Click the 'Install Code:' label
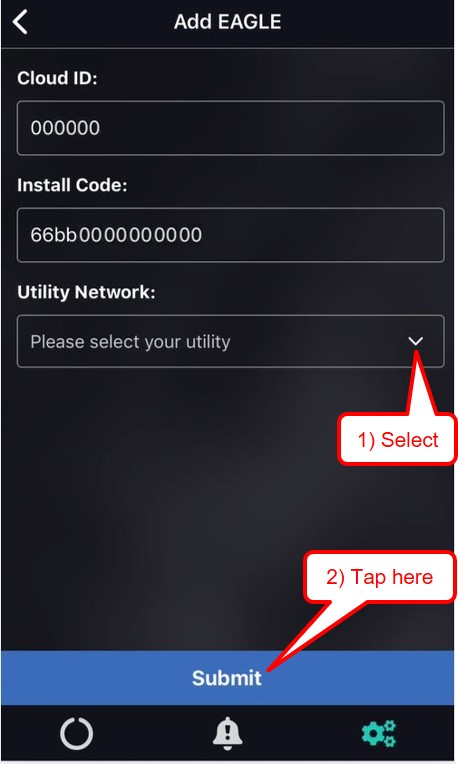The image size is (458, 764). [x=72, y=185]
